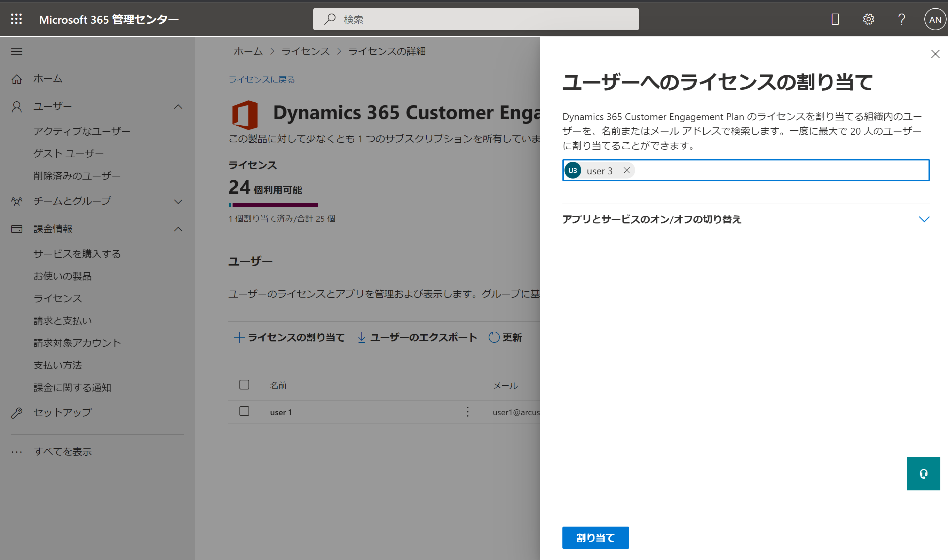This screenshot has width=948, height=560.
Task: Toggle the hamburger navigation menu icon
Action: click(17, 51)
